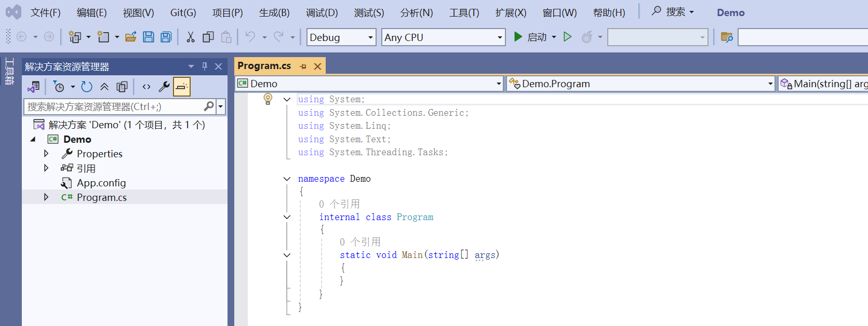
Task: Toggle Preview Selected Items button
Action: tap(182, 87)
